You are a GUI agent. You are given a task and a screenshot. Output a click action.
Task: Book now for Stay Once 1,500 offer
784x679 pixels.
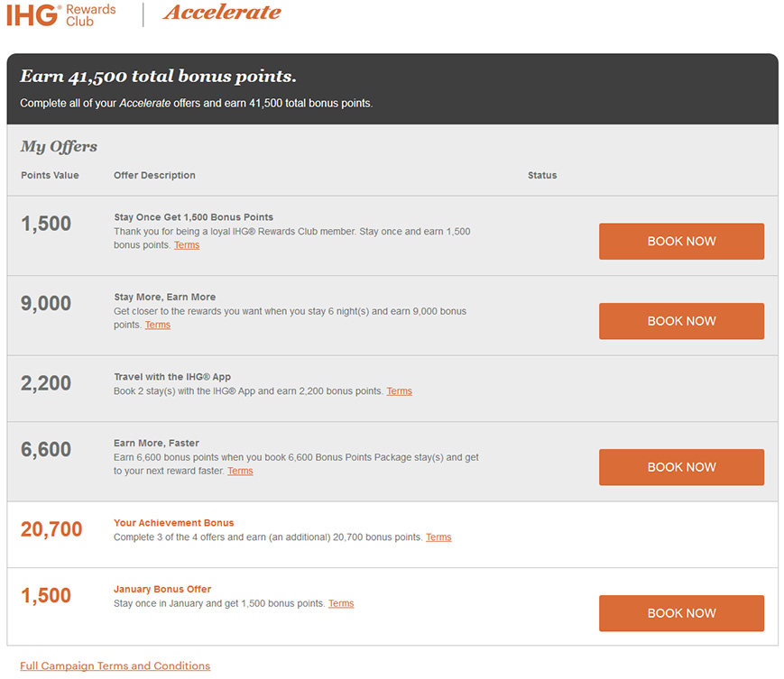(681, 242)
